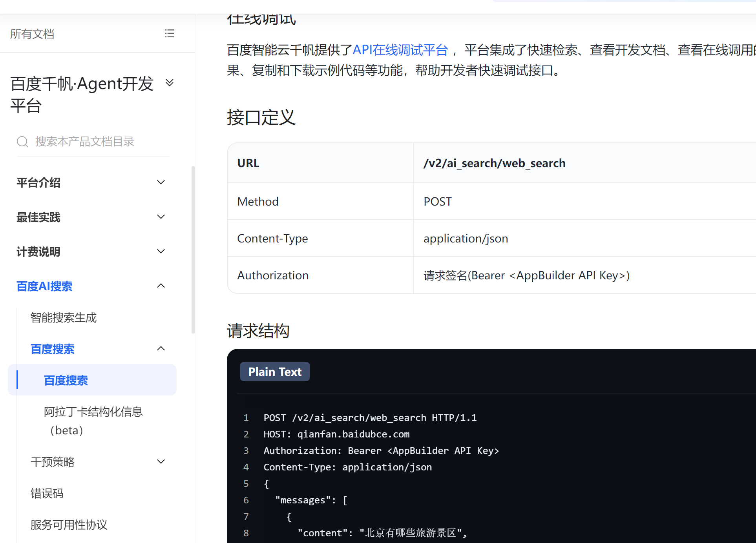Image resolution: width=756 pixels, height=543 pixels.
Task: Open the 智能搜索生成 doc page
Action: pyautogui.click(x=64, y=317)
